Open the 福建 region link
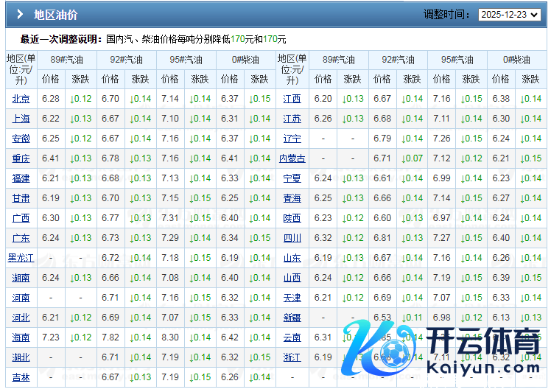The image size is (551, 392). coord(21,178)
